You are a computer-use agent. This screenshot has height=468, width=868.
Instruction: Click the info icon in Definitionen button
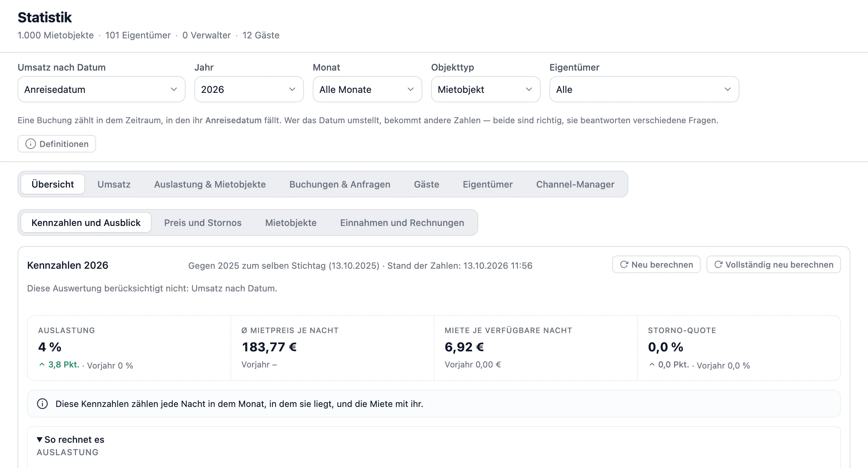(x=31, y=144)
